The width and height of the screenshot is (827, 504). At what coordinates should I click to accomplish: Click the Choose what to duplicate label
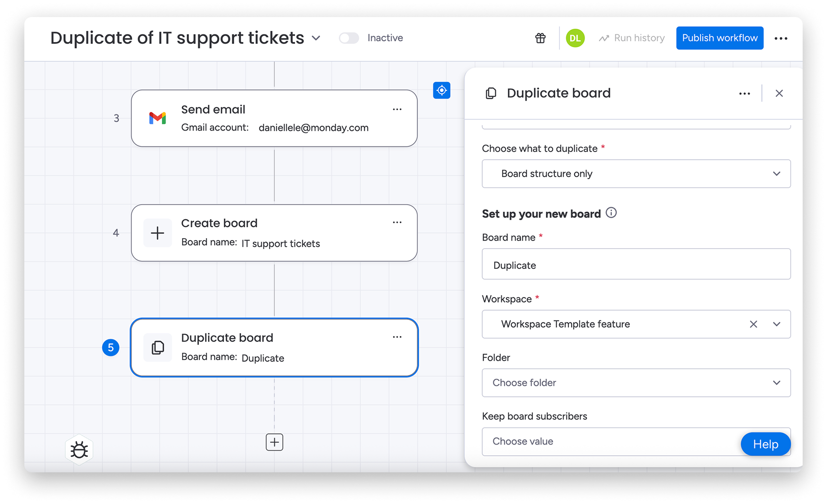point(540,149)
